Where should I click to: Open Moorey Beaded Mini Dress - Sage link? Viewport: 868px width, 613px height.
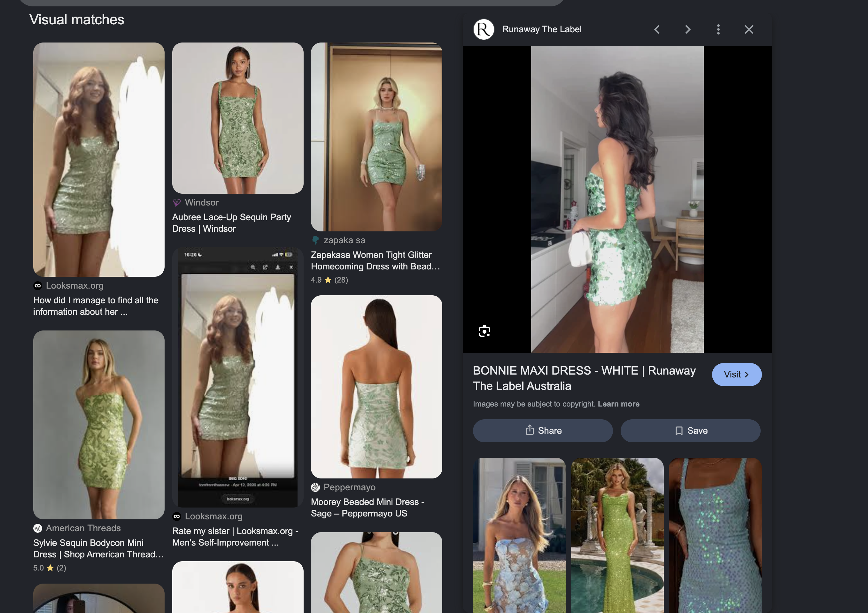click(x=368, y=508)
